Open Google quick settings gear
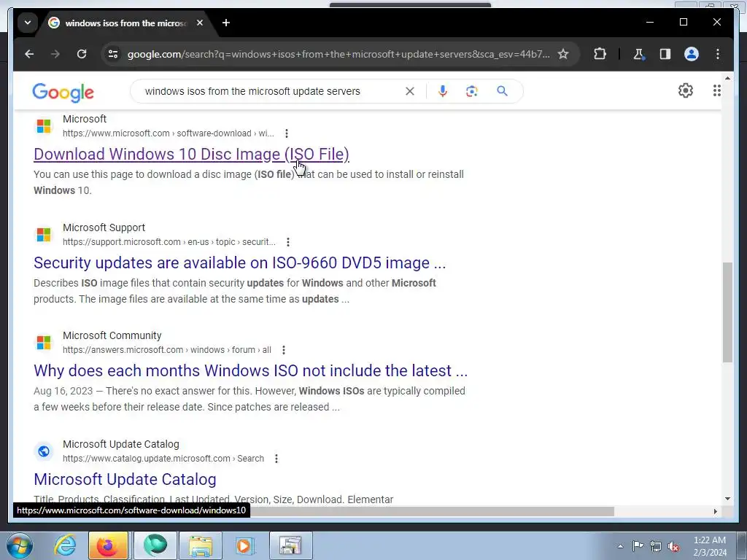The height and width of the screenshot is (560, 747). pyautogui.click(x=686, y=90)
